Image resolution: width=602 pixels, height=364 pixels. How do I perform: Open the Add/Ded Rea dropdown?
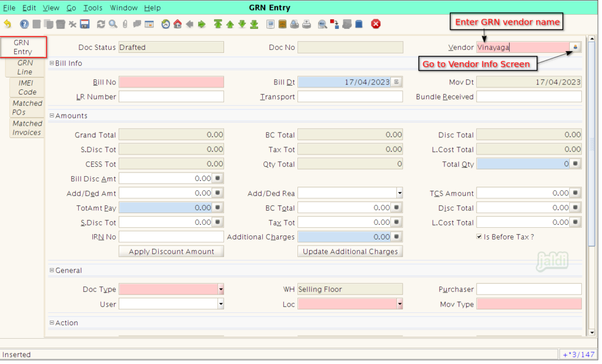399,193
